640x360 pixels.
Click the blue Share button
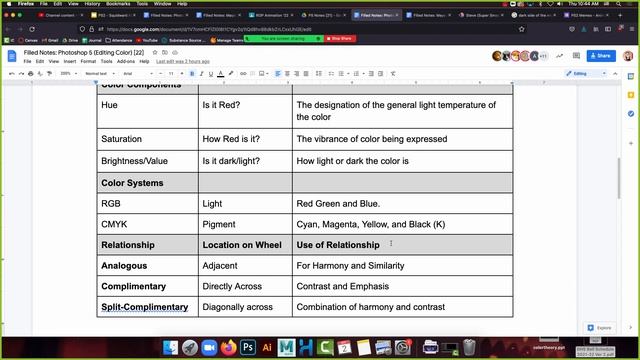tap(601, 56)
